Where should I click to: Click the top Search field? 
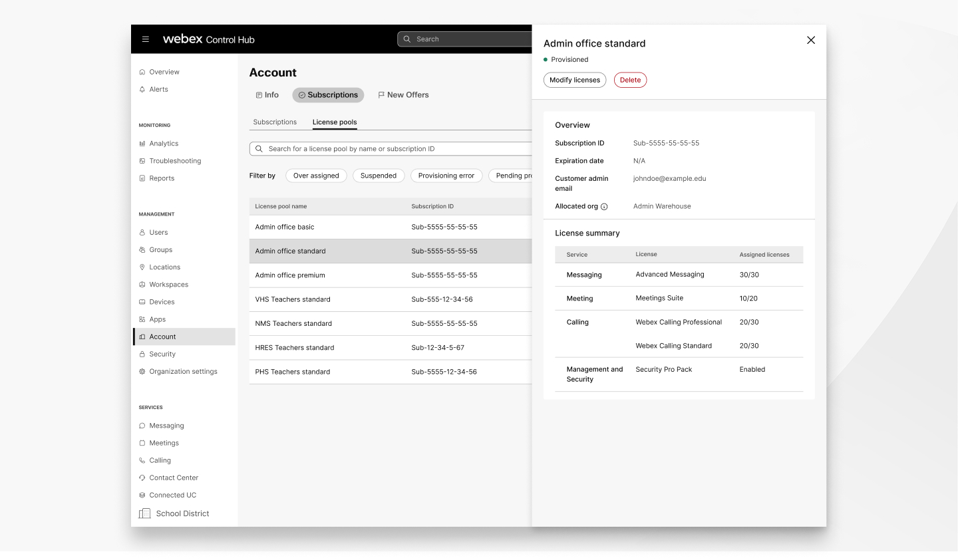(x=464, y=39)
